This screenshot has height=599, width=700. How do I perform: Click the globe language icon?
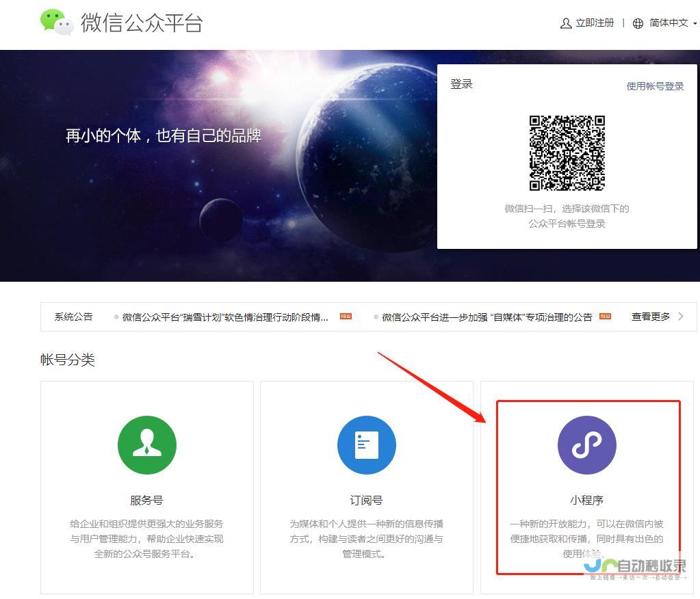click(638, 23)
